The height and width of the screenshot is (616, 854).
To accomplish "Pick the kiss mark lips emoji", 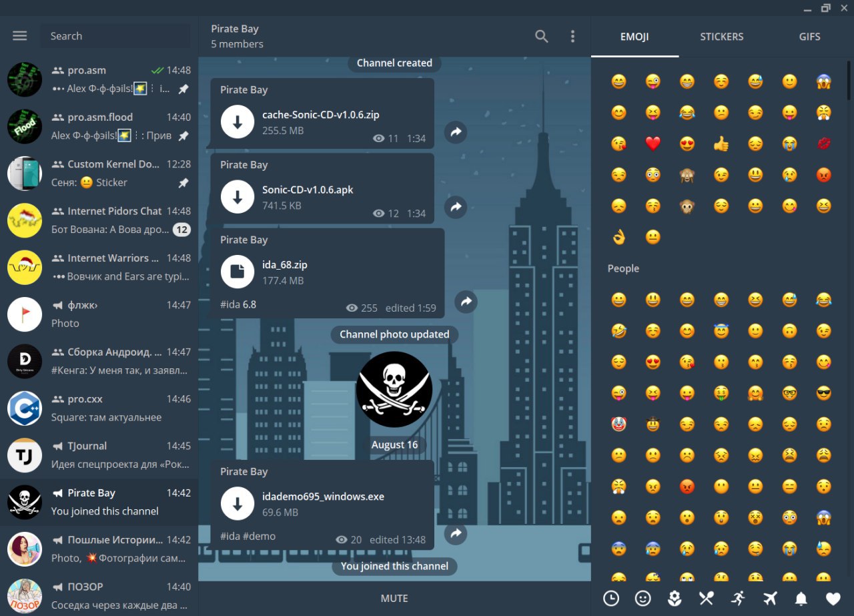I will pos(824,143).
